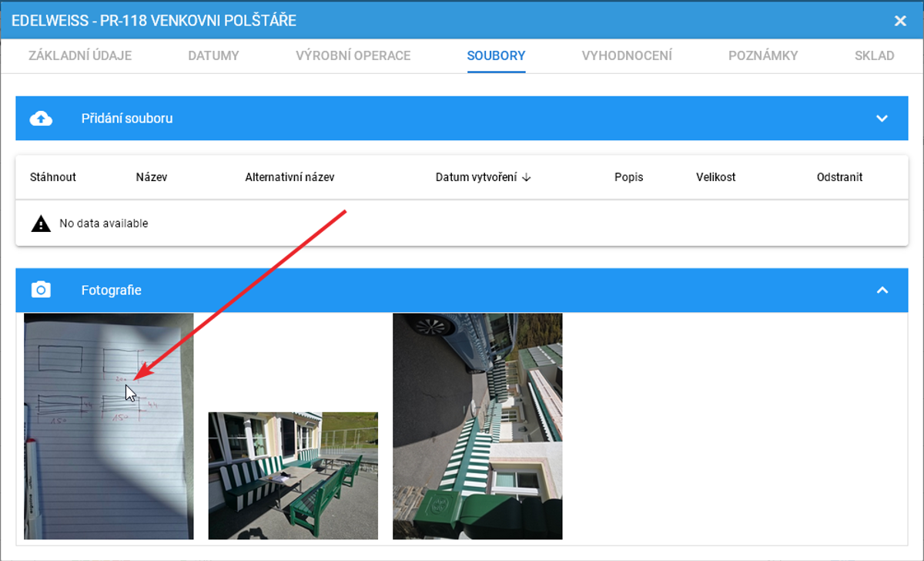Open the Sklad tab

tap(874, 55)
